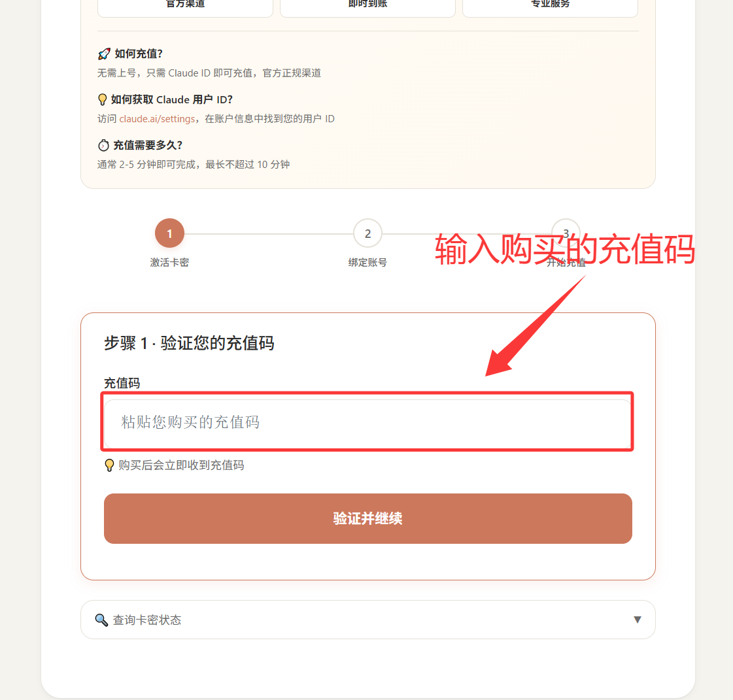Select step 2 circle 绑定账号
The image size is (733, 700).
[368, 233]
